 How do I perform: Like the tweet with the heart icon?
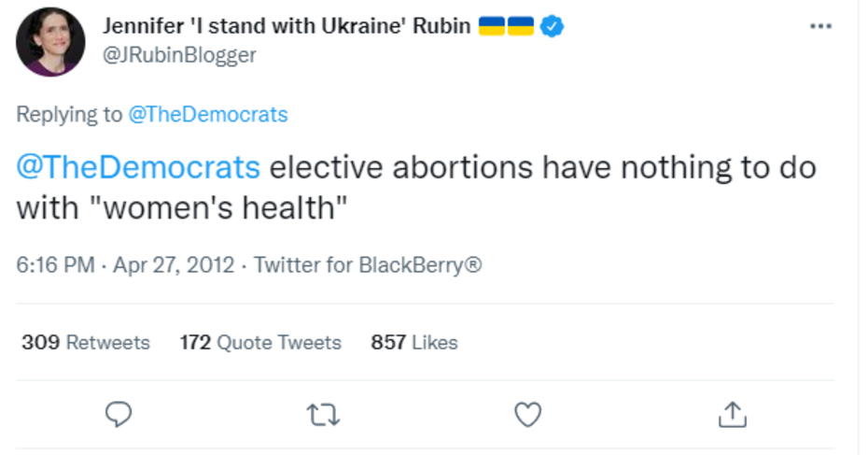pos(528,412)
